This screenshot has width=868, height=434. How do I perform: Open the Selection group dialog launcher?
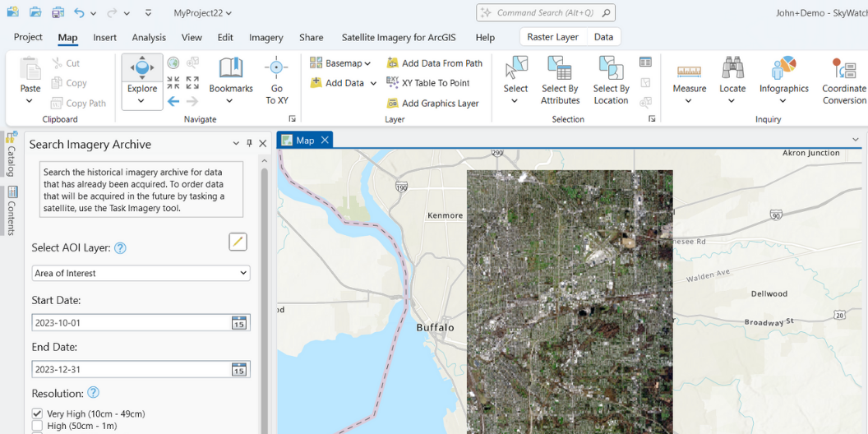coord(652,119)
